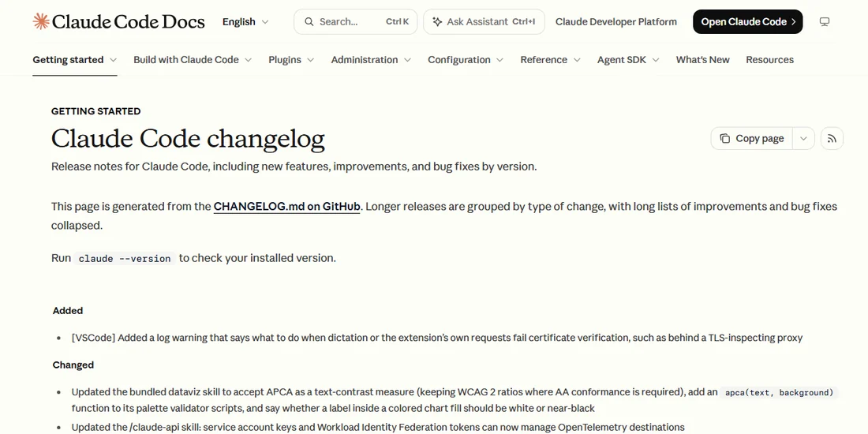
Task: Click the Claude Code changelog page title
Action: [188, 138]
